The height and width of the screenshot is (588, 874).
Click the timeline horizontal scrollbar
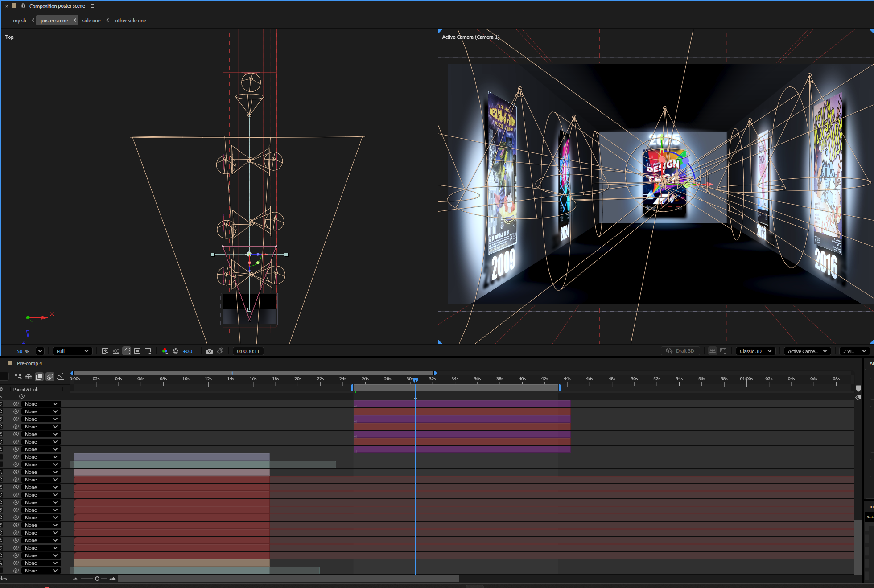pos(288,579)
